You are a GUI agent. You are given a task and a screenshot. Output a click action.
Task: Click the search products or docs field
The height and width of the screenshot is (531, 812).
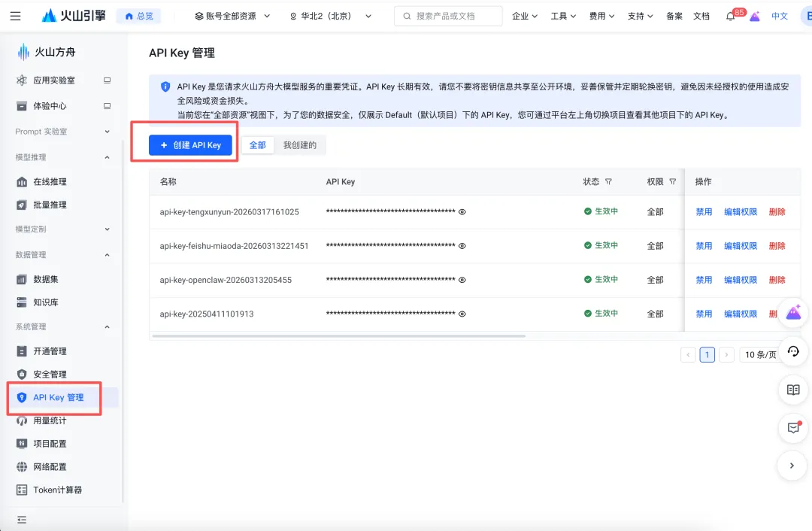448,16
